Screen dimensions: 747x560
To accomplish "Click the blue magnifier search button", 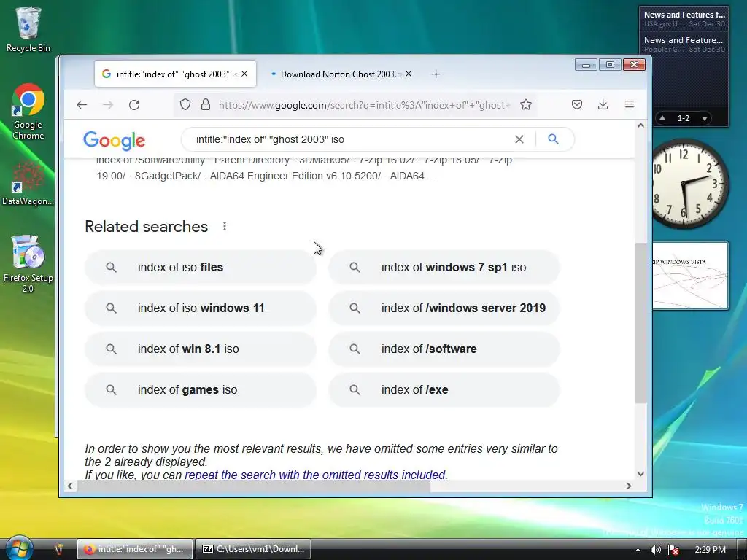I will point(553,139).
